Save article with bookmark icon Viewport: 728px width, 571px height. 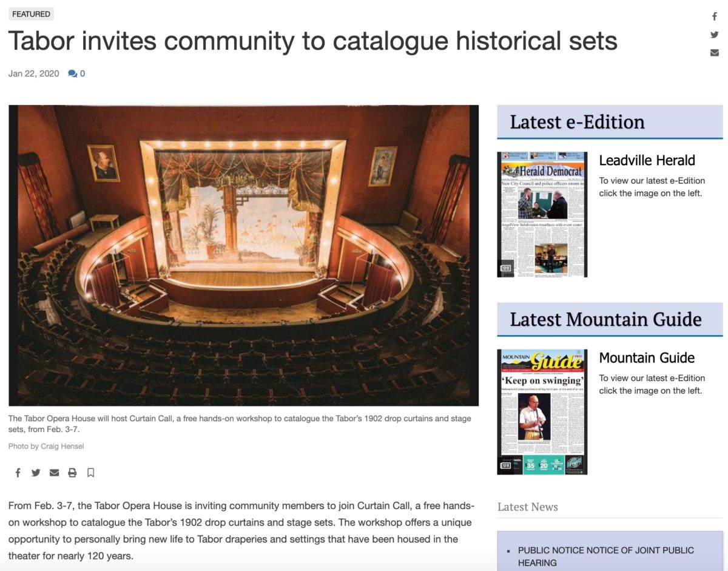[x=90, y=473]
